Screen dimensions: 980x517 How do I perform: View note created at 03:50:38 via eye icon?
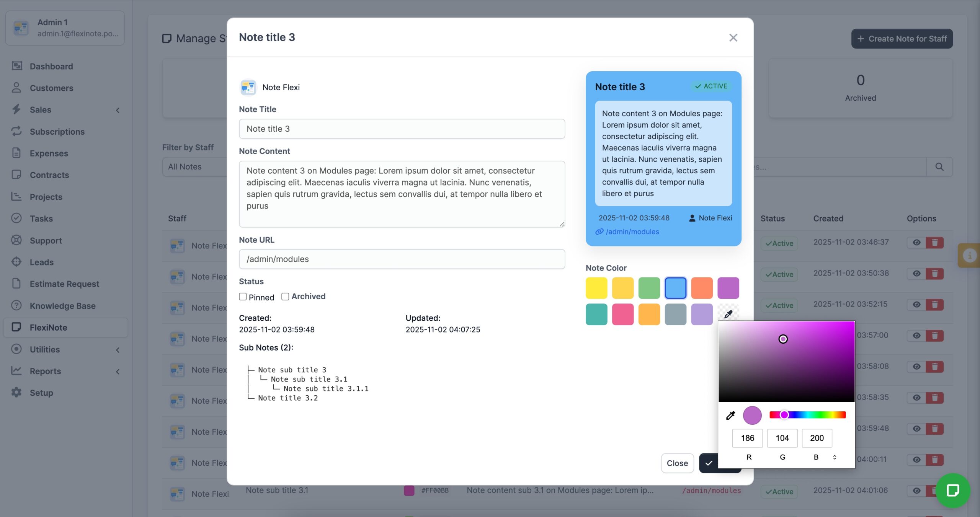coord(916,274)
